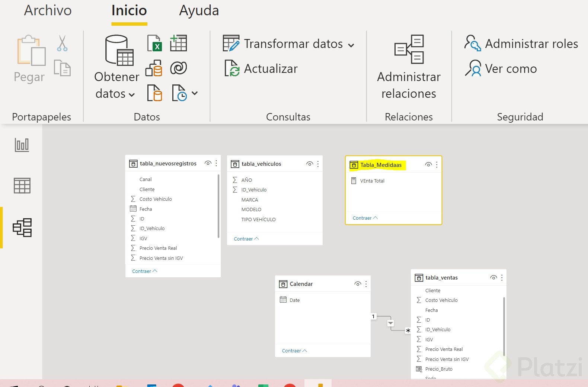Click Administrar roles button

click(521, 43)
